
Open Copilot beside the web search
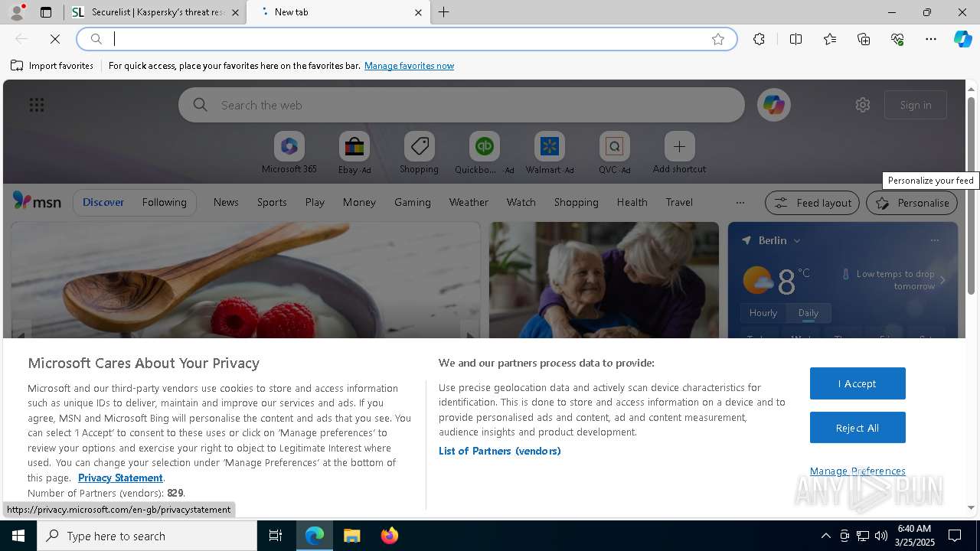(x=774, y=105)
